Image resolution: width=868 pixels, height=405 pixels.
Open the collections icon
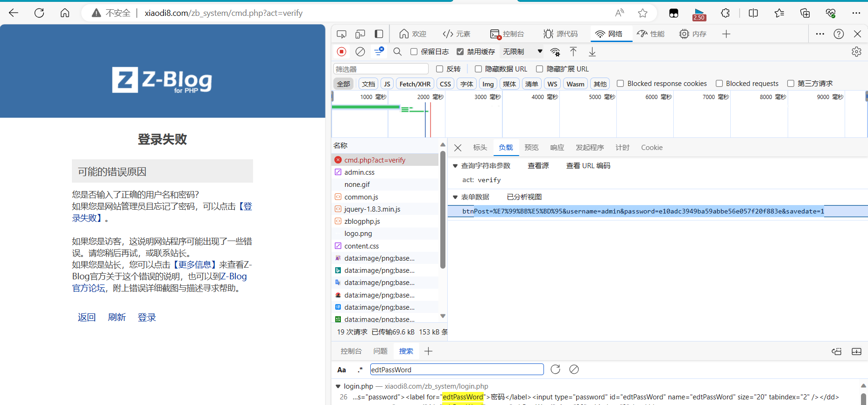[805, 13]
